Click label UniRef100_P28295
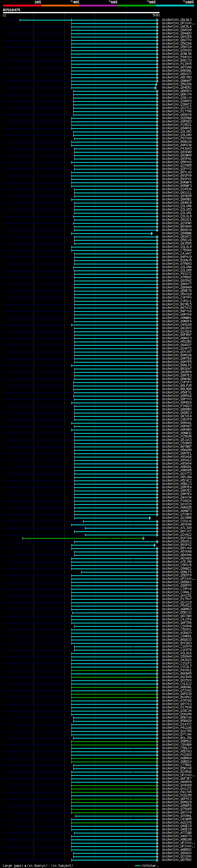Screen dimensions: 197x868 point(177,795)
